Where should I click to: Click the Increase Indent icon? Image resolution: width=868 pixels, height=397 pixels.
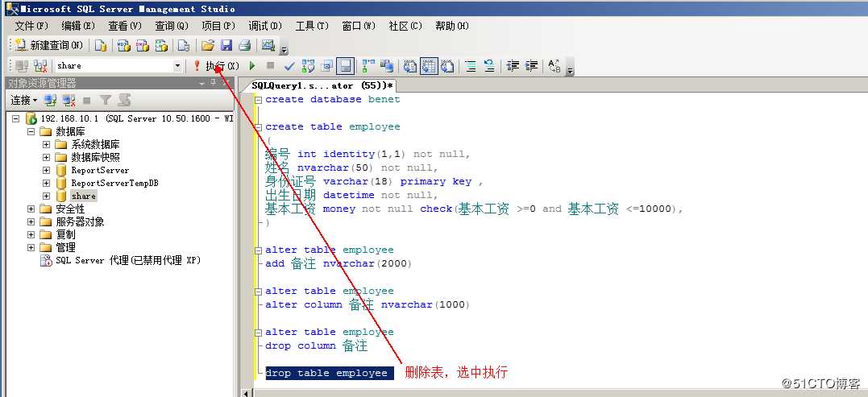[531, 66]
